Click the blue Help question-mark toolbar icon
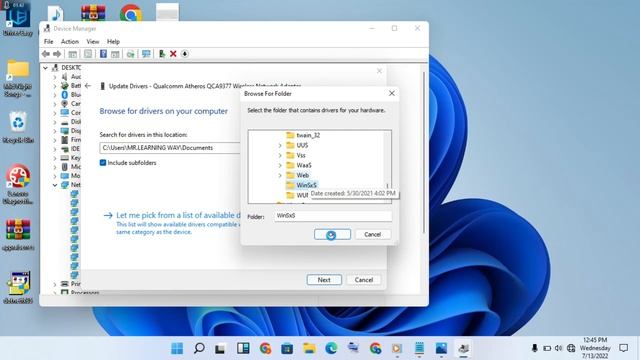Screen dimensions: 640x360 [103, 54]
